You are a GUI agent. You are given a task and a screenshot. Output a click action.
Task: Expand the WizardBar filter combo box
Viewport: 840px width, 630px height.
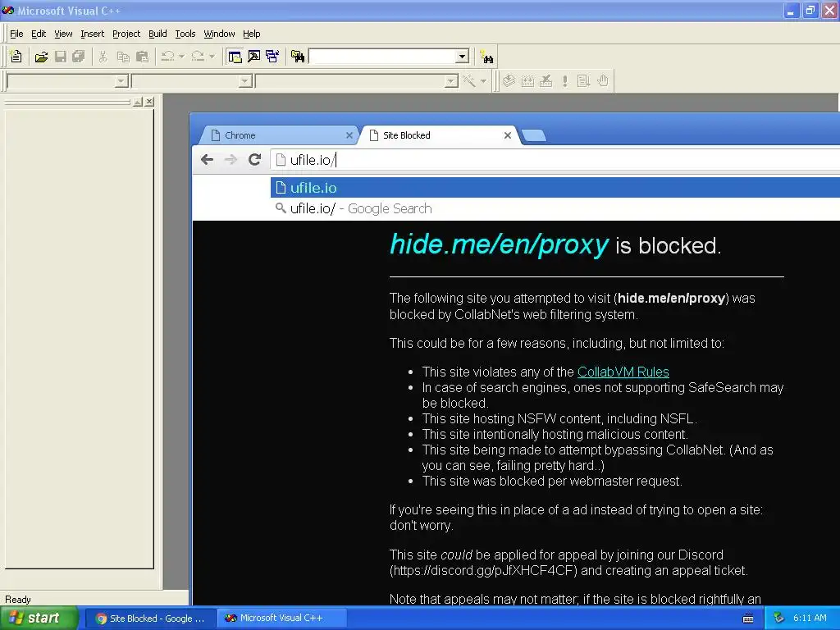point(245,81)
